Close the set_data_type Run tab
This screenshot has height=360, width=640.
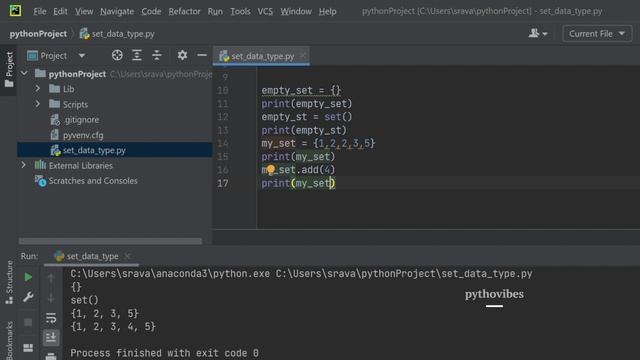tap(127, 256)
